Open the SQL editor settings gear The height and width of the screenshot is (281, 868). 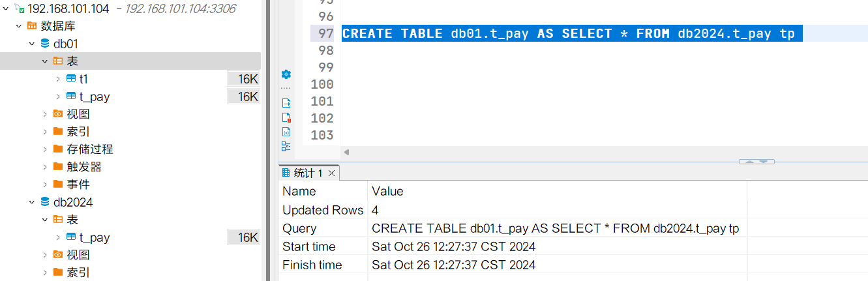tap(286, 74)
